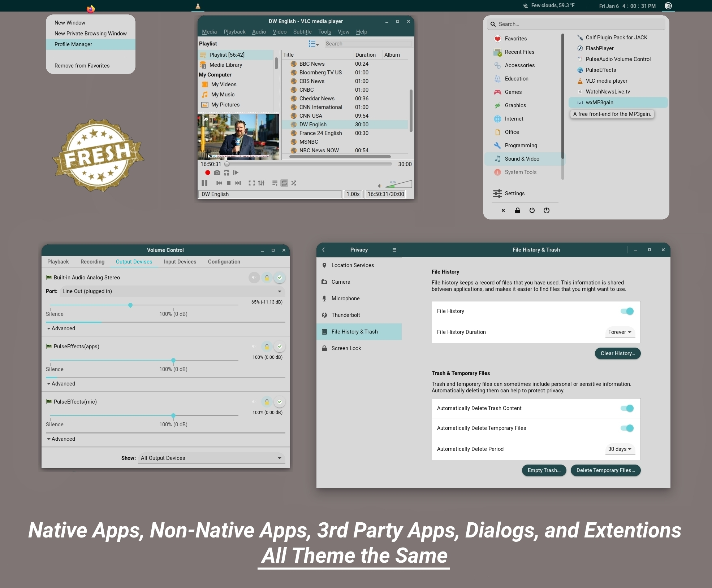Select New Private Browsing Window

point(91,34)
